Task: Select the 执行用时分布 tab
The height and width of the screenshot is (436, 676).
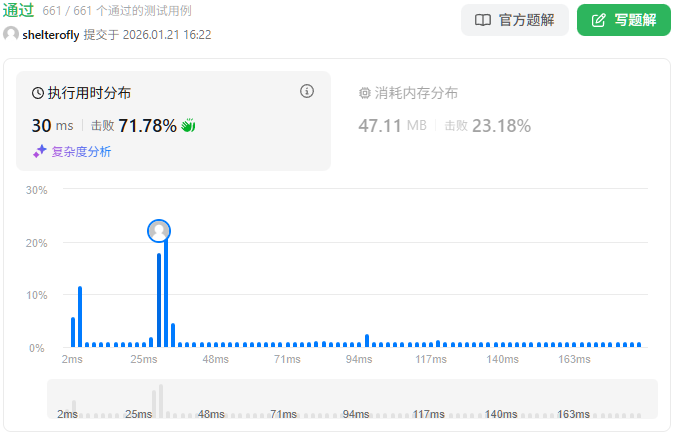Action: pos(89,93)
